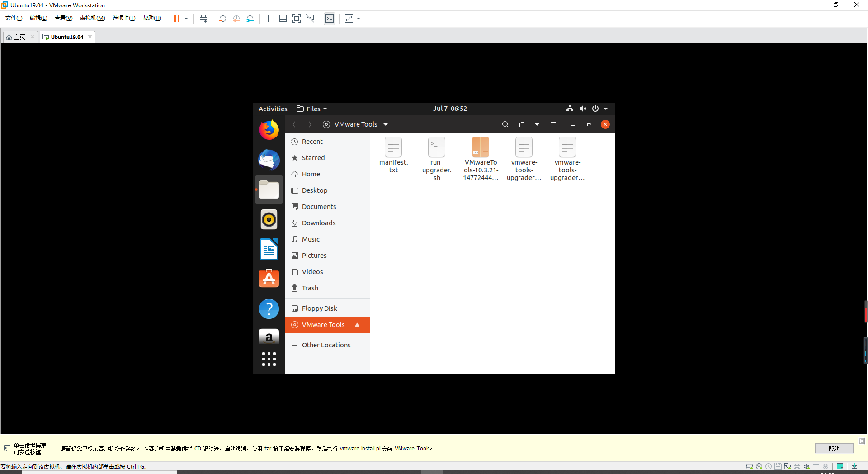Toggle the library sidebar panel icon
Image resolution: width=868 pixels, height=474 pixels.
coord(269,19)
